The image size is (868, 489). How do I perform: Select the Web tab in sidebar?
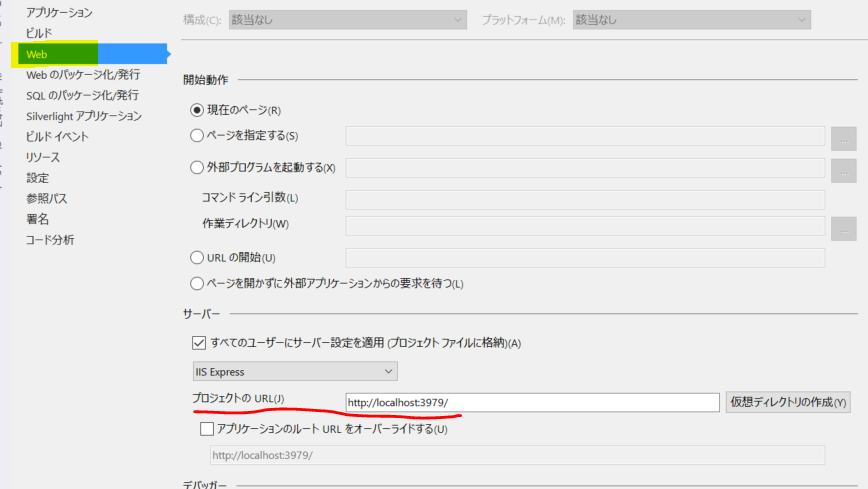point(92,54)
